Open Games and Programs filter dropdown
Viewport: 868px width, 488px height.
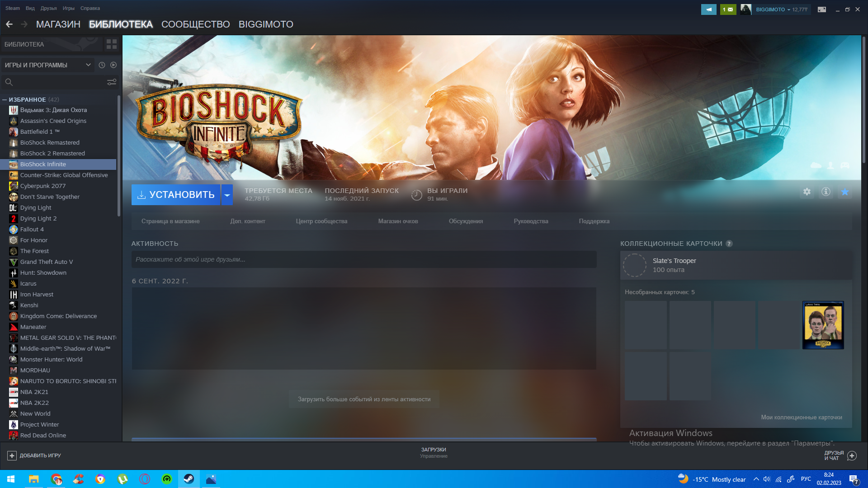[48, 65]
